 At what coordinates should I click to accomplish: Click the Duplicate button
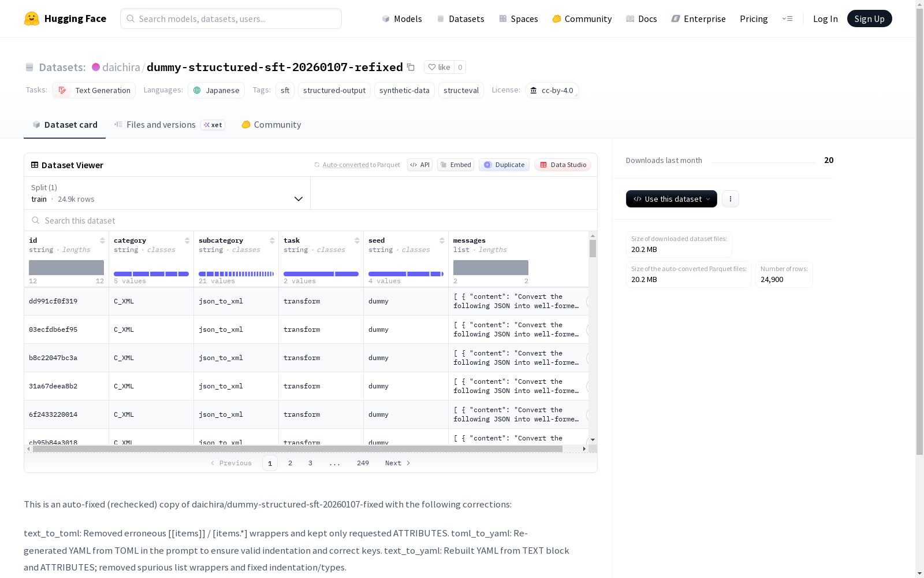click(x=504, y=165)
